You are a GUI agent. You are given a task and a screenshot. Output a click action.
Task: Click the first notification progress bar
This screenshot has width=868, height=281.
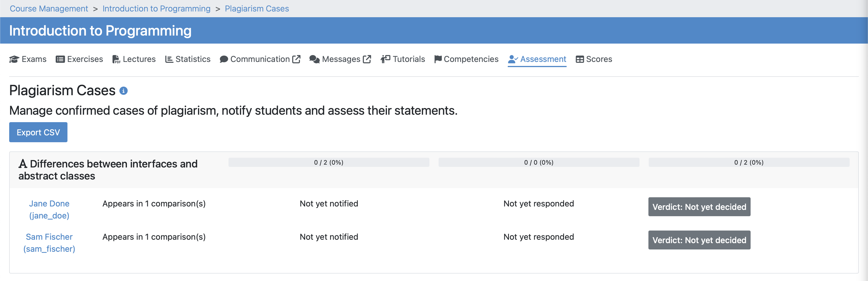coord(329,162)
